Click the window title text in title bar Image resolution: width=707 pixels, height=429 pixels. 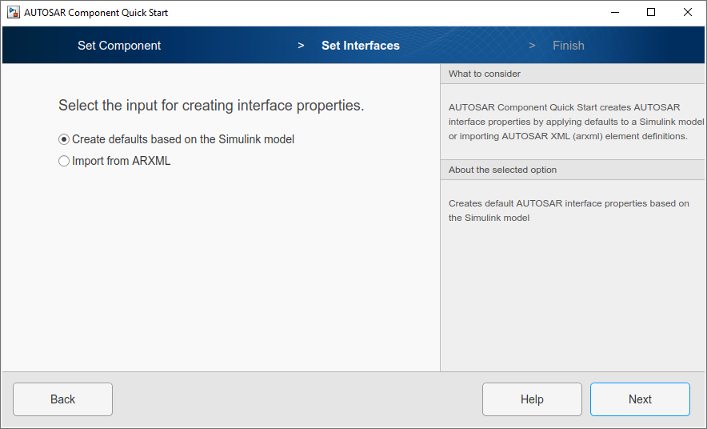pyautogui.click(x=98, y=12)
